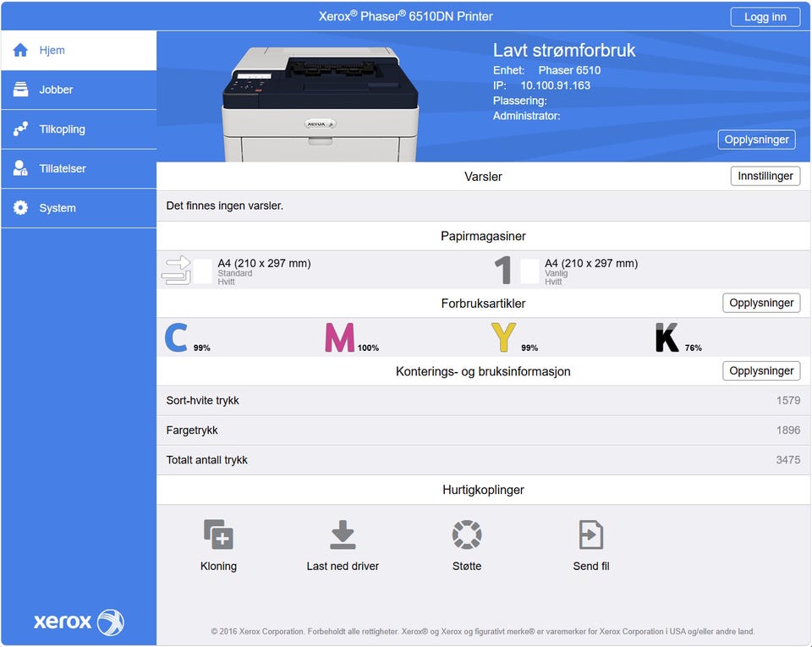The image size is (812, 647).
Task: Click the tray 1 number icon
Action: coord(502,270)
